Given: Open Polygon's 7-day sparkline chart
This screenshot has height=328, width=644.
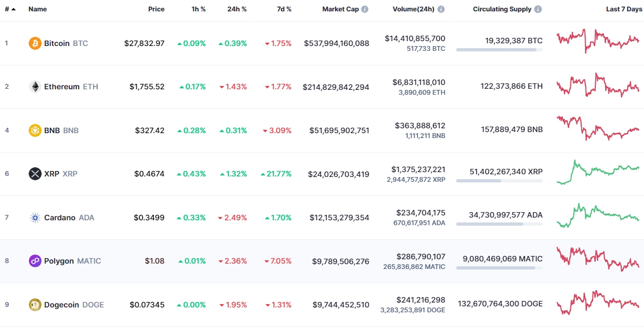Looking at the screenshot, I should click(598, 259).
